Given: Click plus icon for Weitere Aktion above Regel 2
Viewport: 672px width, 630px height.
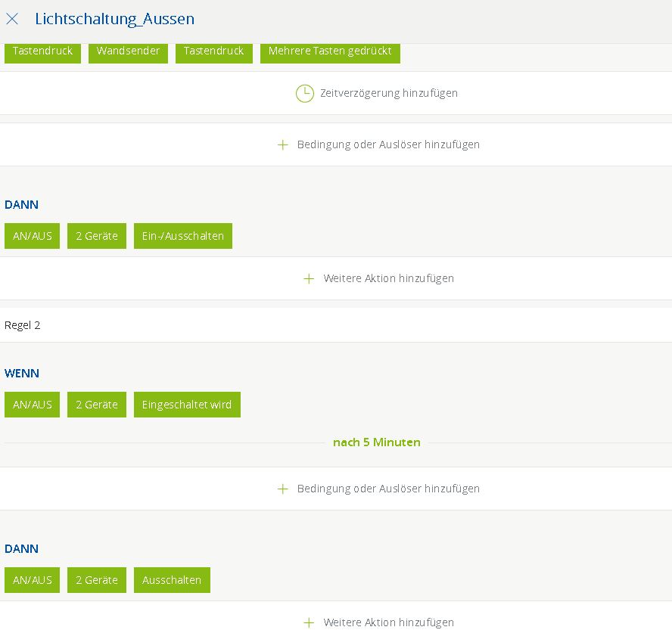Looking at the screenshot, I should click(309, 278).
